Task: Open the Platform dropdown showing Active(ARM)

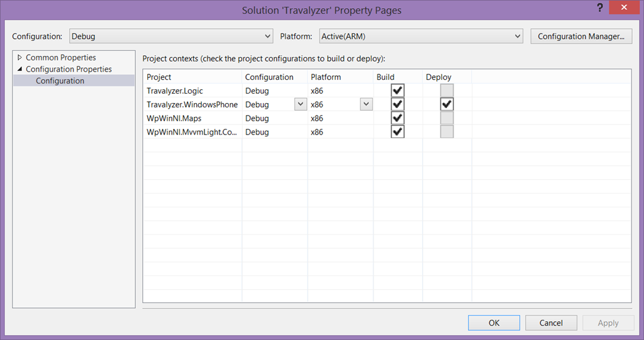Action: [x=421, y=36]
